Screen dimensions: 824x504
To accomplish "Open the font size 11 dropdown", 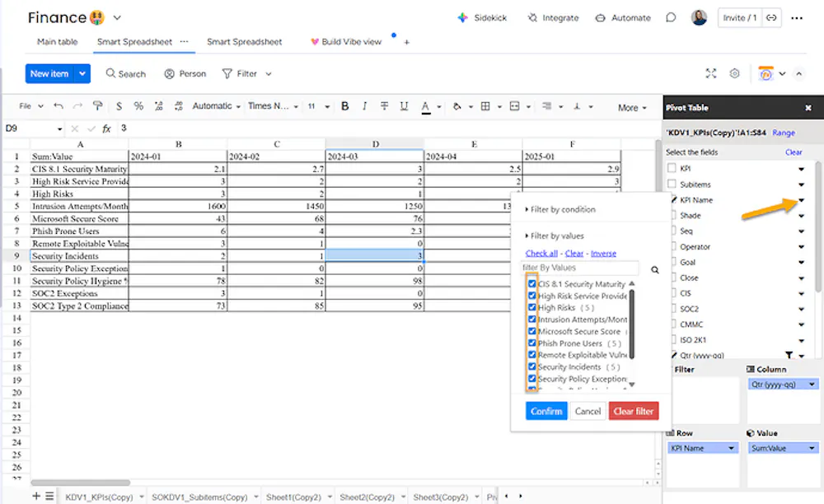I will (x=318, y=106).
